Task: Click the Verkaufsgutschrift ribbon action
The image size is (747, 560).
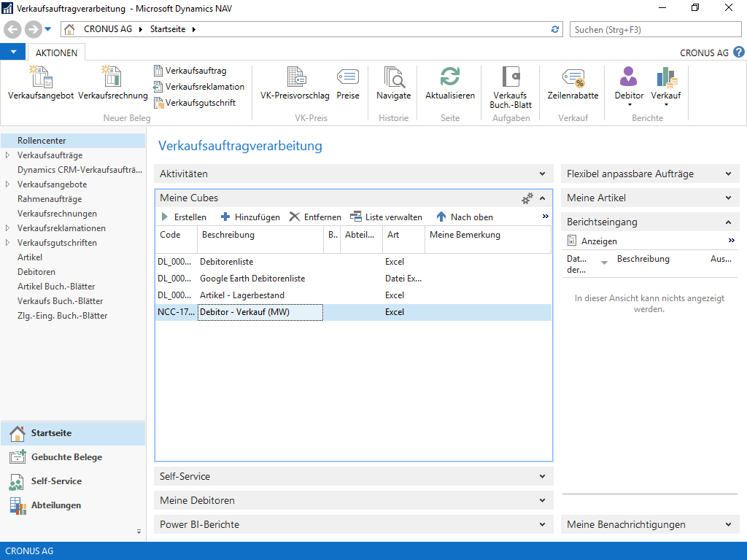Action: [194, 103]
